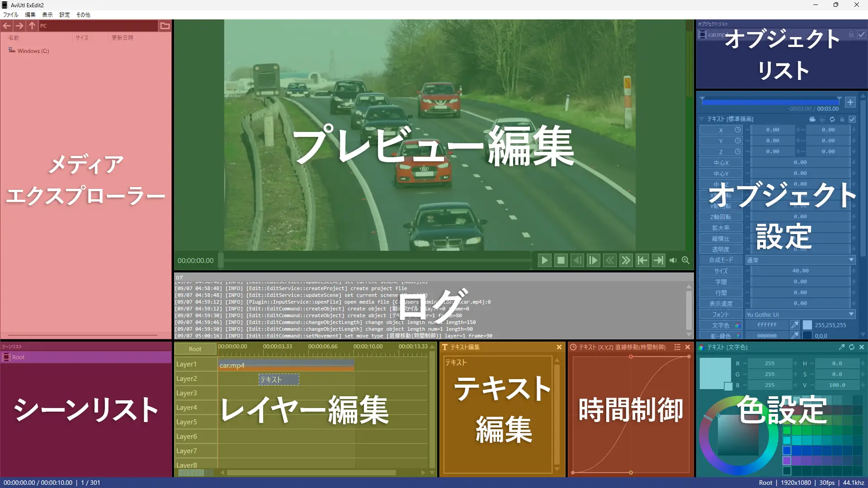Open the list menu icon in time control panel
868x488 pixels.
(677, 347)
